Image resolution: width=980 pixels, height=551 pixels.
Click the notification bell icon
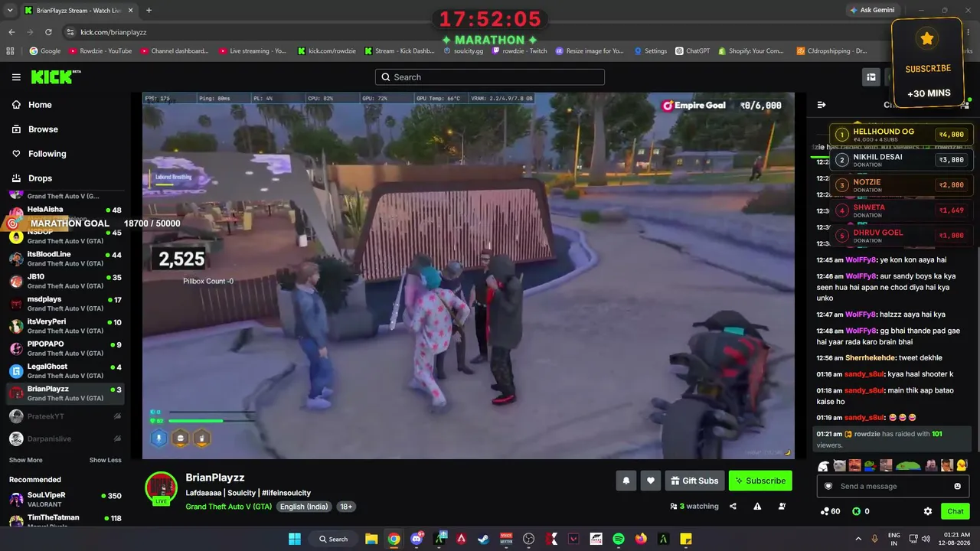click(626, 481)
